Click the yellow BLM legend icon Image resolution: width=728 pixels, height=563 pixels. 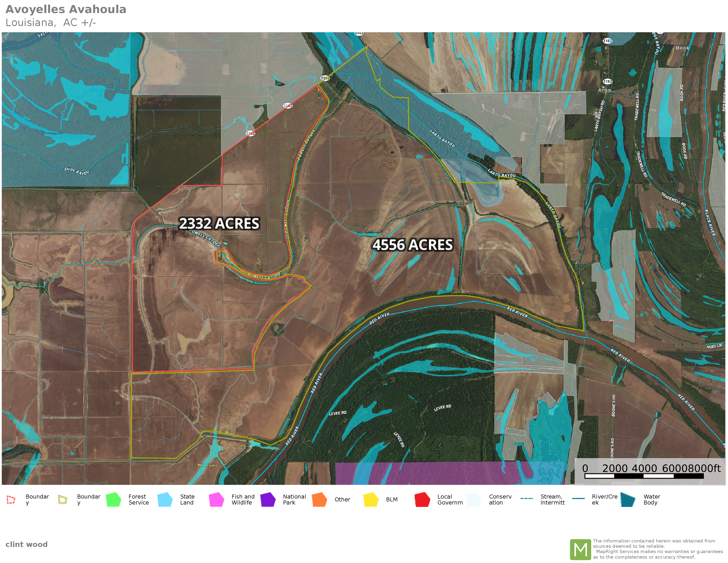pyautogui.click(x=371, y=500)
